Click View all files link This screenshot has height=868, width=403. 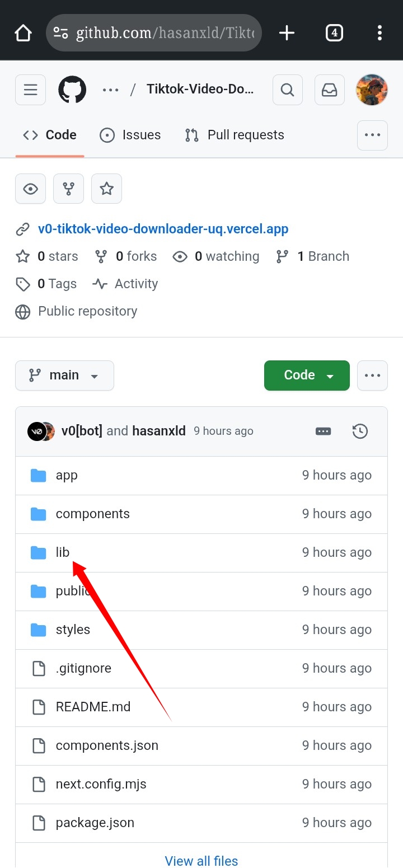201,861
